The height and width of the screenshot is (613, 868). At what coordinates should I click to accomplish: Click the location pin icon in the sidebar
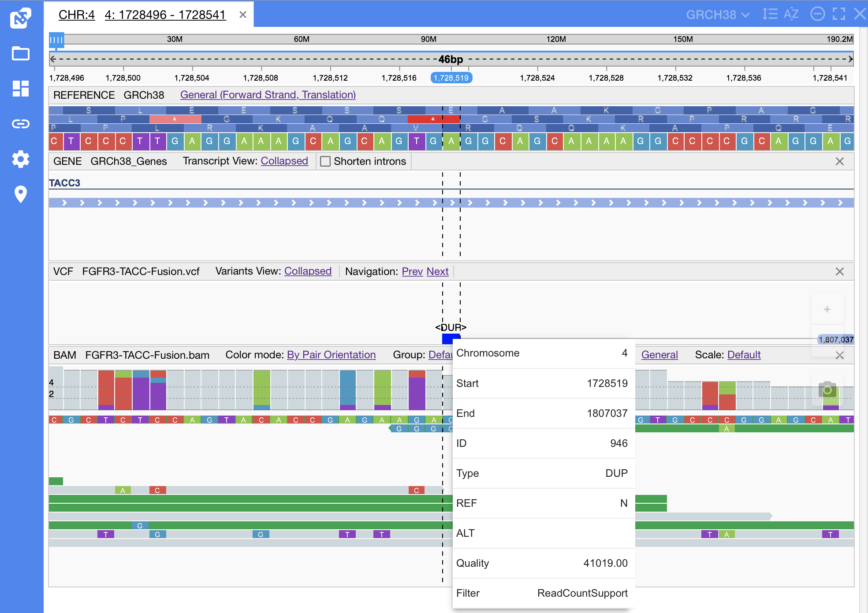[x=21, y=194]
